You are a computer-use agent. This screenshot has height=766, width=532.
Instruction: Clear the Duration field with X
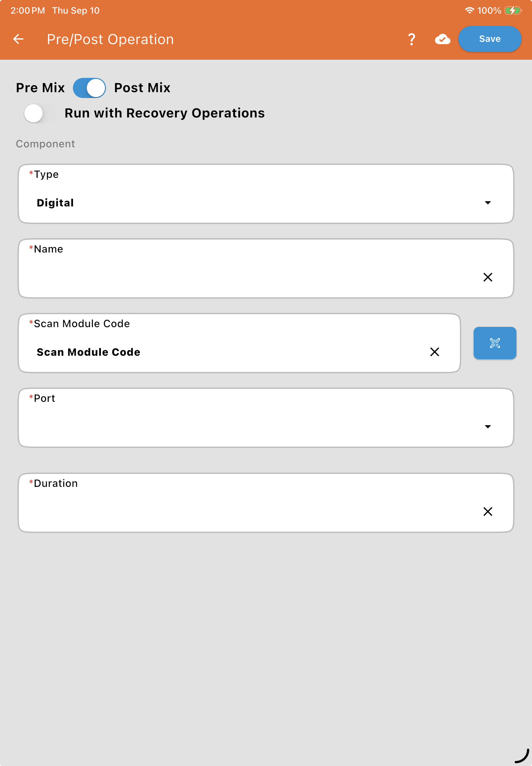coord(488,512)
